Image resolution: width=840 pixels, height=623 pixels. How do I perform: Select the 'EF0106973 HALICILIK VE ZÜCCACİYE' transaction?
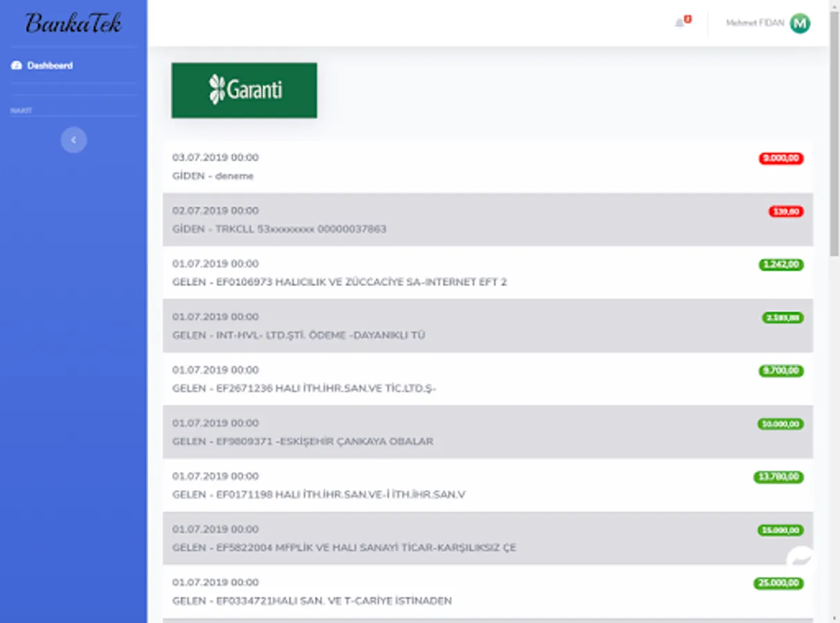tap(488, 273)
